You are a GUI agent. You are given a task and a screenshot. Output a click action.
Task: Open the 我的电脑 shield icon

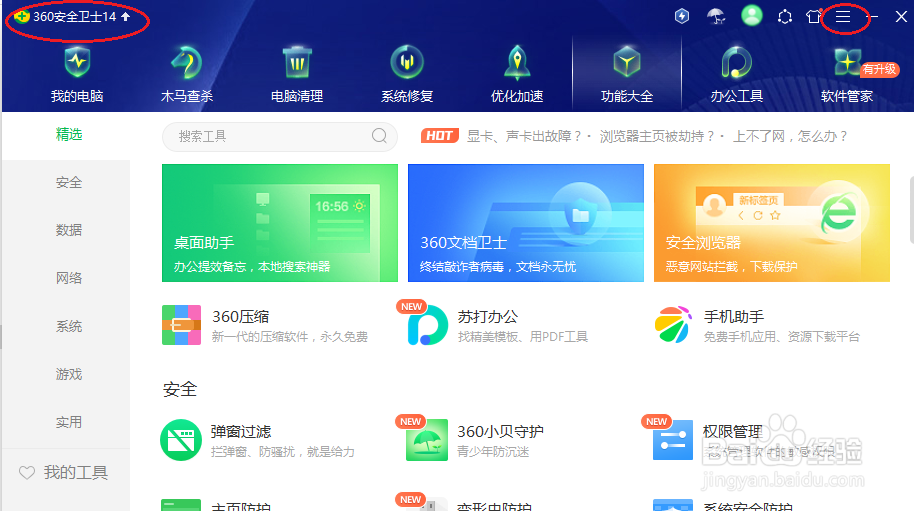[x=77, y=63]
